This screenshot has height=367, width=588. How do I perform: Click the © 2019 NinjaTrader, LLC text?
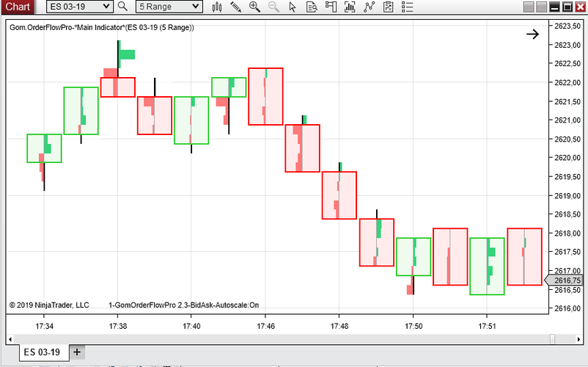(49, 305)
